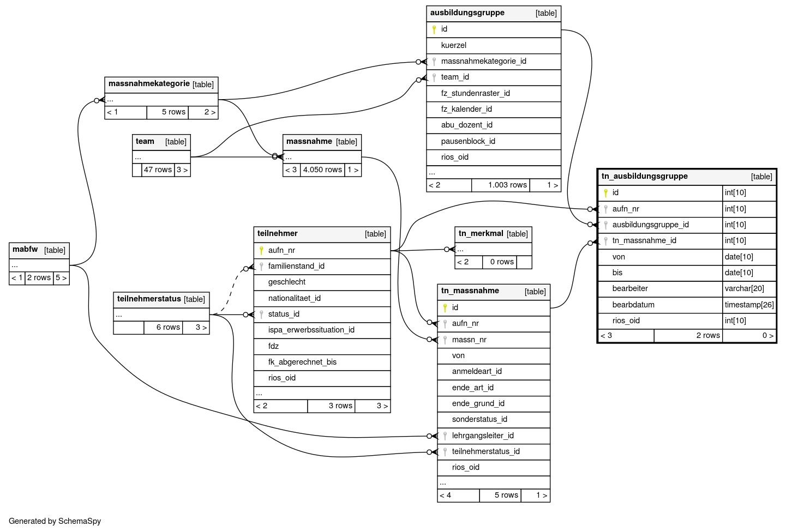Image resolution: width=786 pixels, height=532 pixels.
Task: Click the 4.050 rows cell in massnahme
Action: click(x=322, y=170)
